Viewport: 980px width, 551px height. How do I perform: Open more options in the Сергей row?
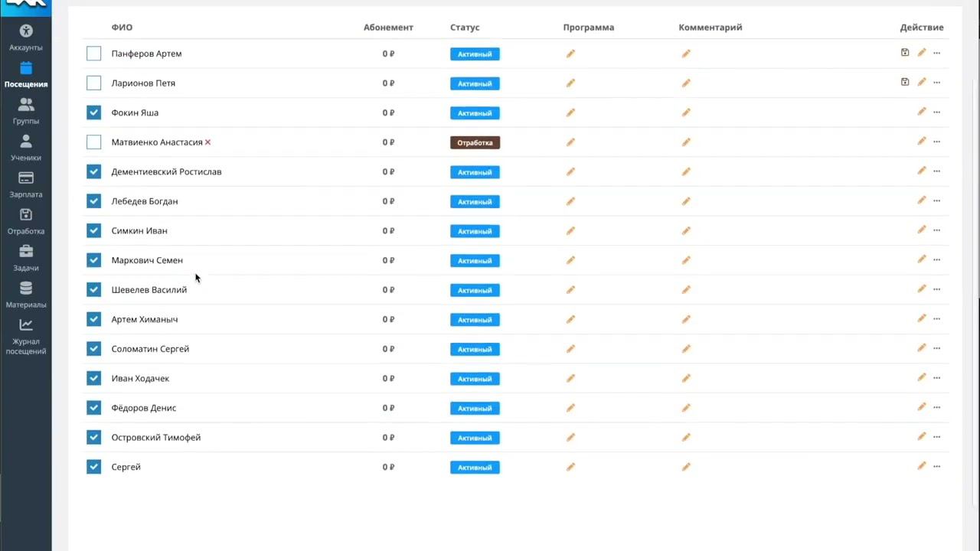point(936,467)
